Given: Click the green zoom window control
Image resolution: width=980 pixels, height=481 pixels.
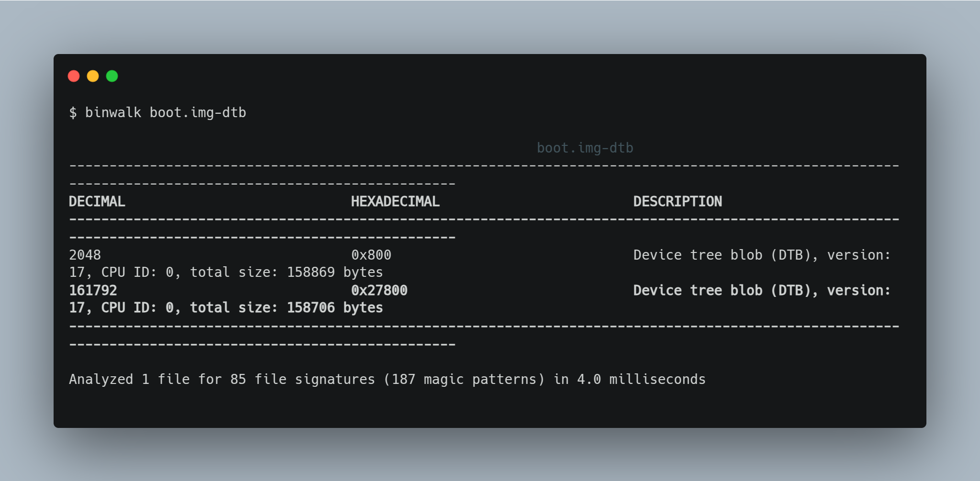Looking at the screenshot, I should pos(111,76).
